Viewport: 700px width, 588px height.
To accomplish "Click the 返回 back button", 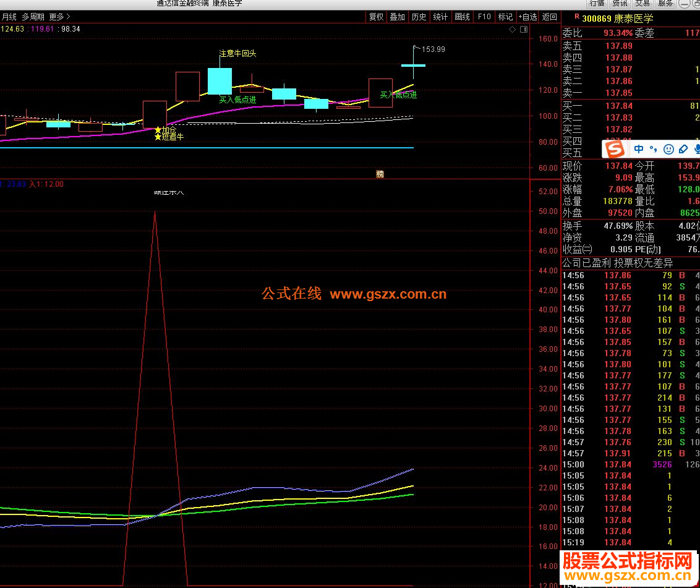I will [550, 17].
